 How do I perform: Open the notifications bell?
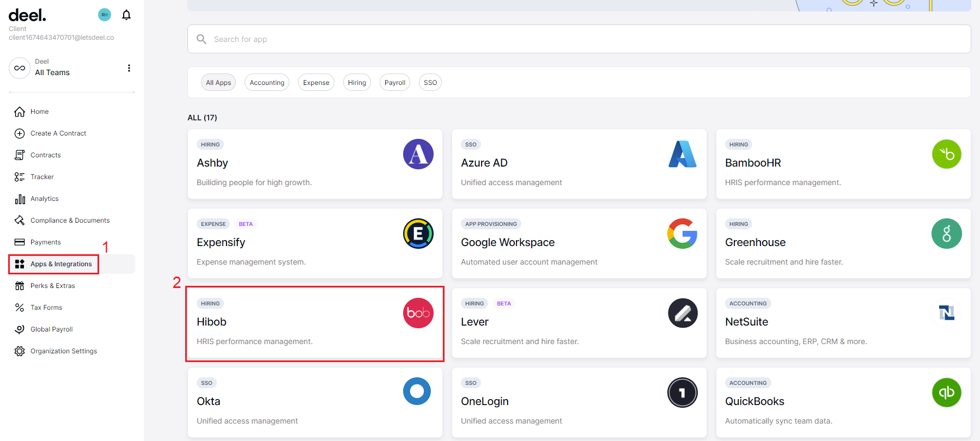[126, 15]
